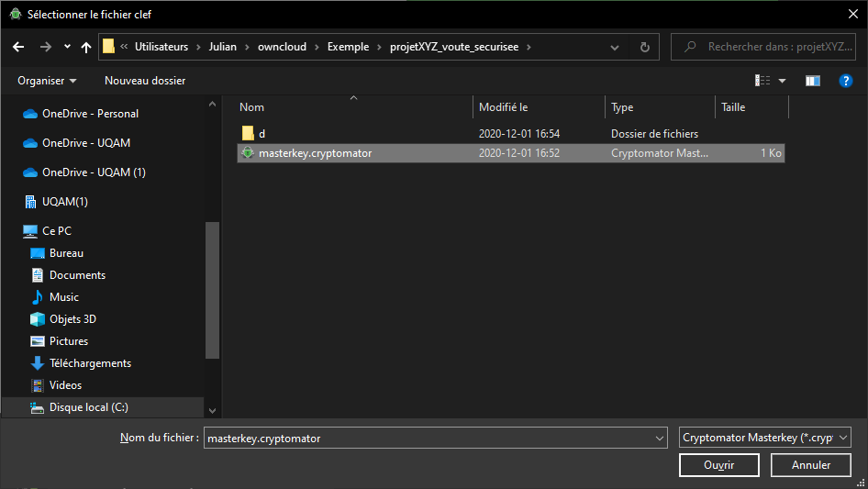Click projetXYZ_voute_securisee breadcrumb

pyautogui.click(x=454, y=47)
